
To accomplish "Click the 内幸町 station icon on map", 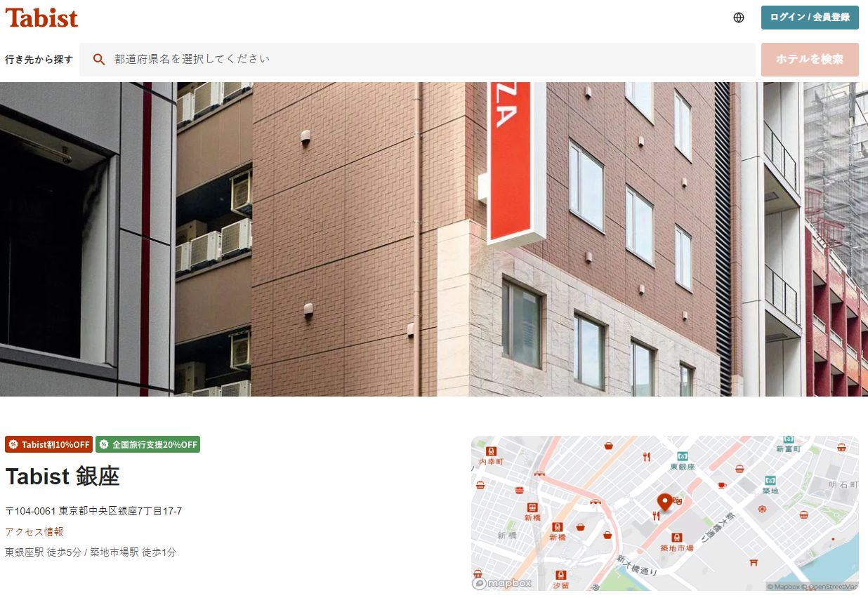I will click(491, 451).
